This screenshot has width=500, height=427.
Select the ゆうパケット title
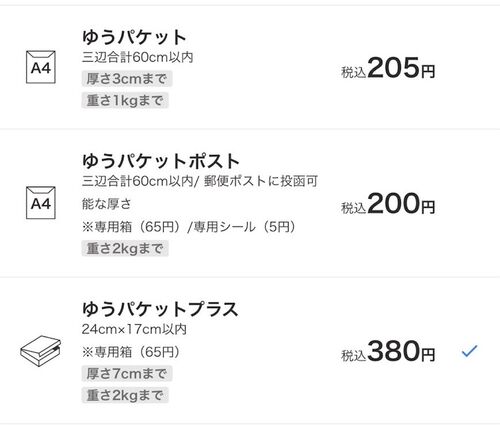(x=134, y=37)
